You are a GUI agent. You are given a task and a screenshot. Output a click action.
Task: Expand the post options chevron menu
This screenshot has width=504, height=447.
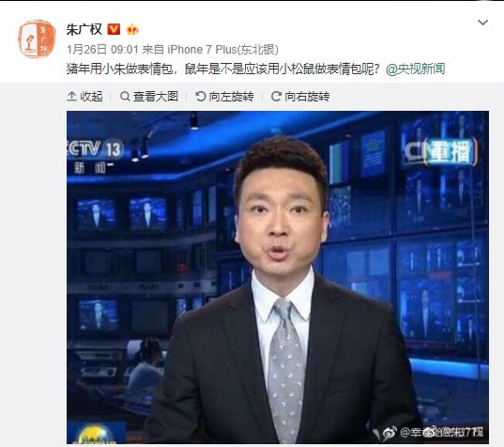[482, 23]
